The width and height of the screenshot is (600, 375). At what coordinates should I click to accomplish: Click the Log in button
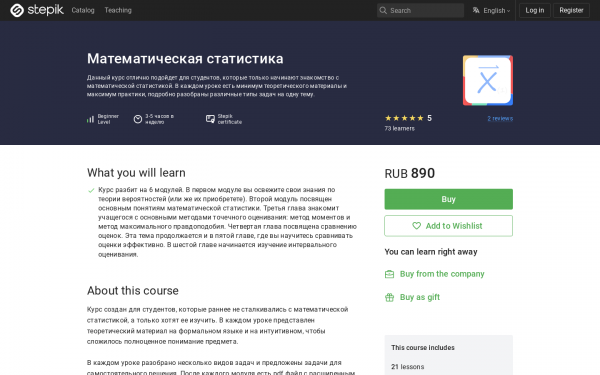pos(535,10)
